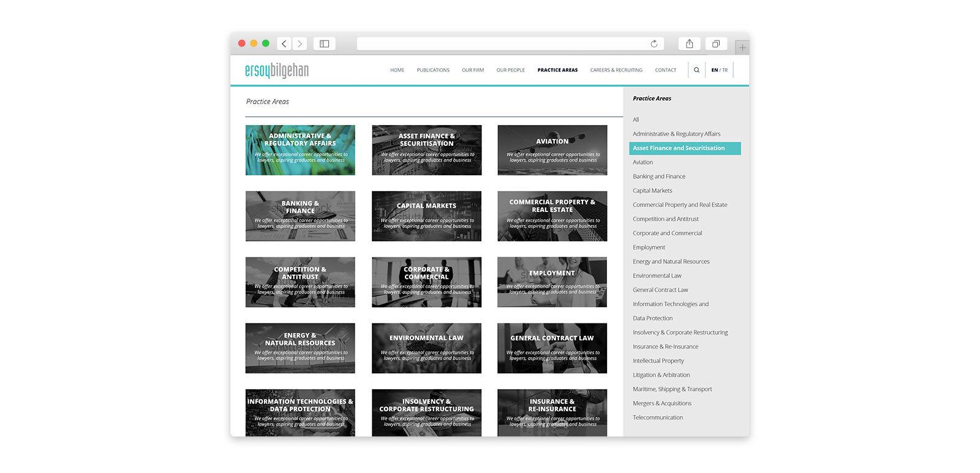The image size is (980, 473).
Task: Open the Energy & Natural Resources card
Action: click(300, 348)
